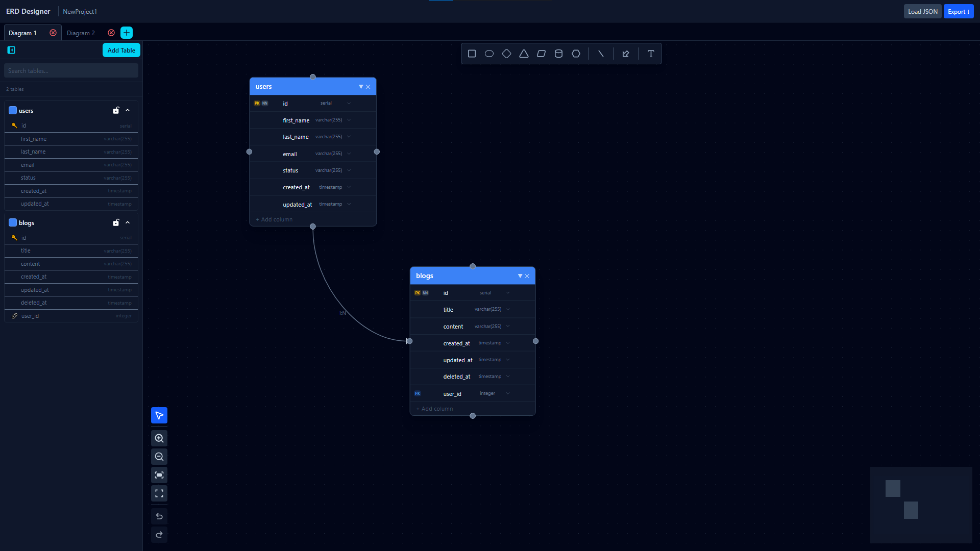Image resolution: width=980 pixels, height=551 pixels.
Task: Activate the text tool
Action: [651, 54]
